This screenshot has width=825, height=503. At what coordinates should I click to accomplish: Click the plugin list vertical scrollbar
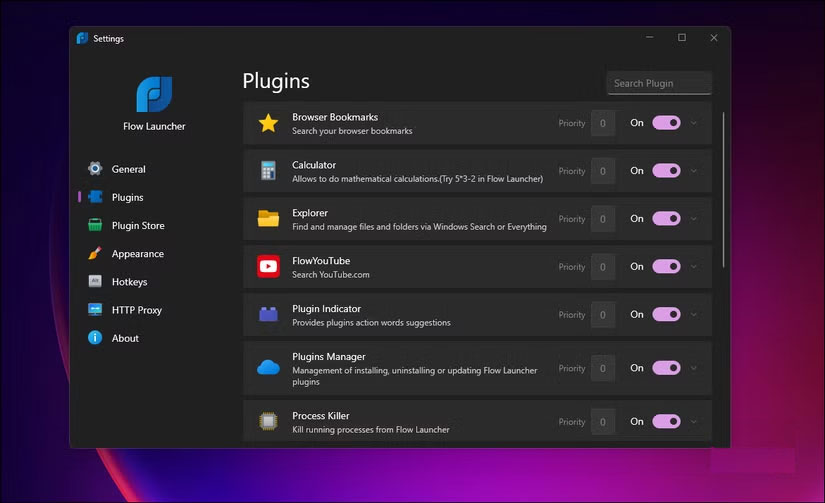[723, 189]
